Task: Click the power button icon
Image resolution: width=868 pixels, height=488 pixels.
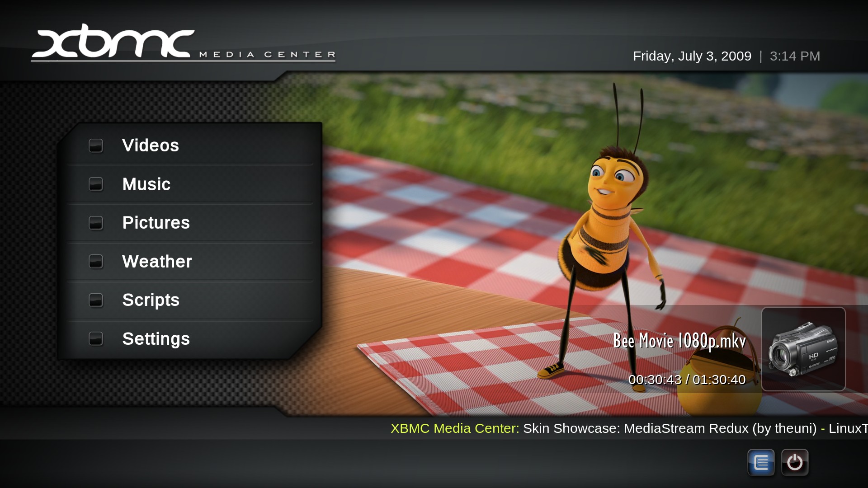Action: [795, 462]
